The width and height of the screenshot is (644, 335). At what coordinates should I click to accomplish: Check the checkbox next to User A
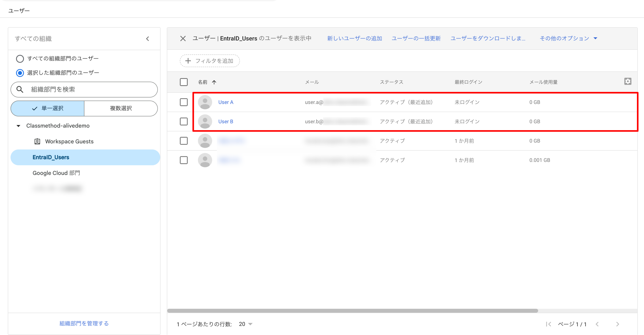tap(184, 102)
